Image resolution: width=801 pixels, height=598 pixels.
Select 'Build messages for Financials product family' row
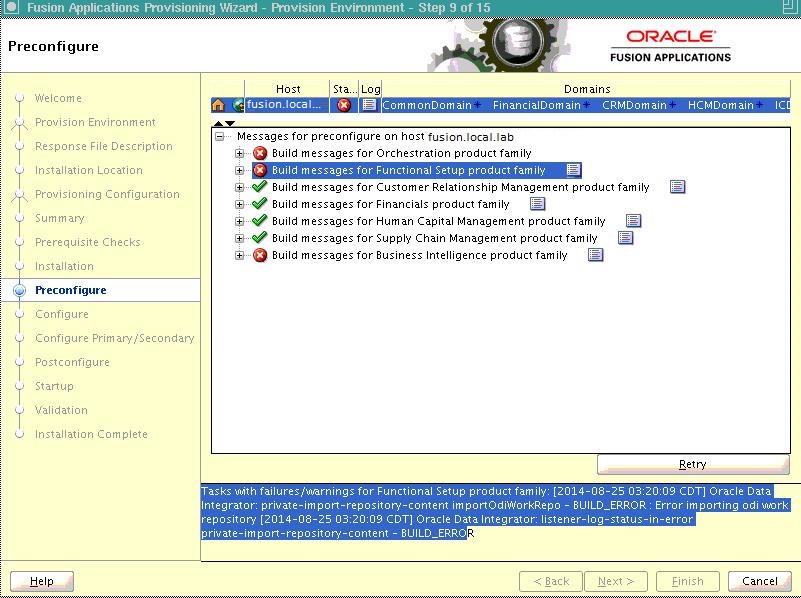(391, 204)
